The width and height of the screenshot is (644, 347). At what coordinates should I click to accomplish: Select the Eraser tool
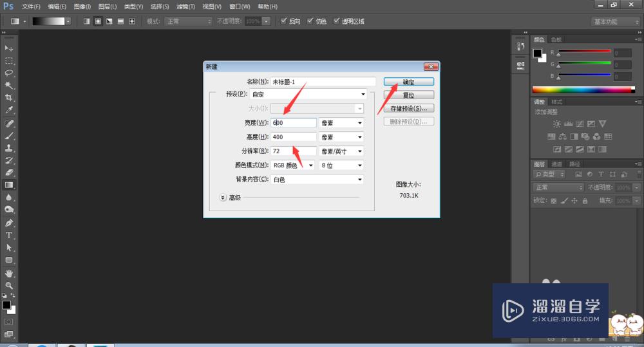point(8,173)
